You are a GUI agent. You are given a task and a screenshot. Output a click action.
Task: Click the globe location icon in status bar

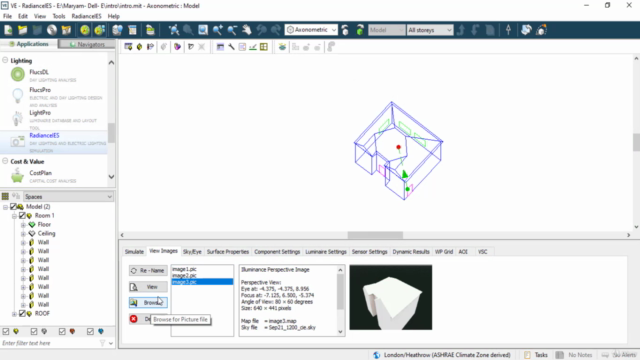377,355
